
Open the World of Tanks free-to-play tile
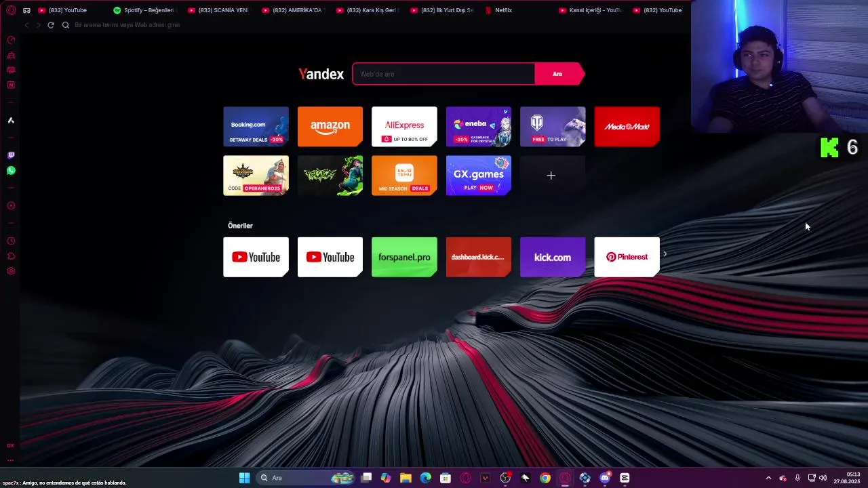coord(553,127)
